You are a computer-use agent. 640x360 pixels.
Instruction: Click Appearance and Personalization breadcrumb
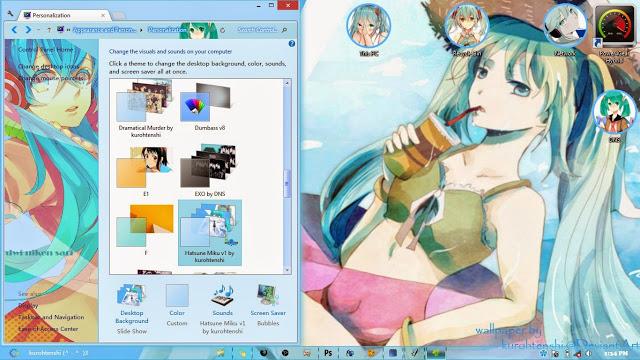pos(104,30)
